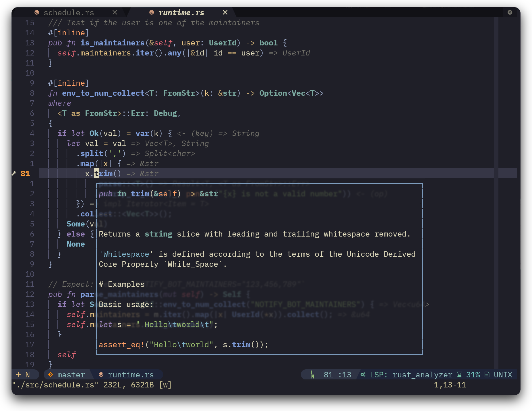532x411 pixels.
Task: Select the runtime.rs tab
Action: click(x=181, y=13)
